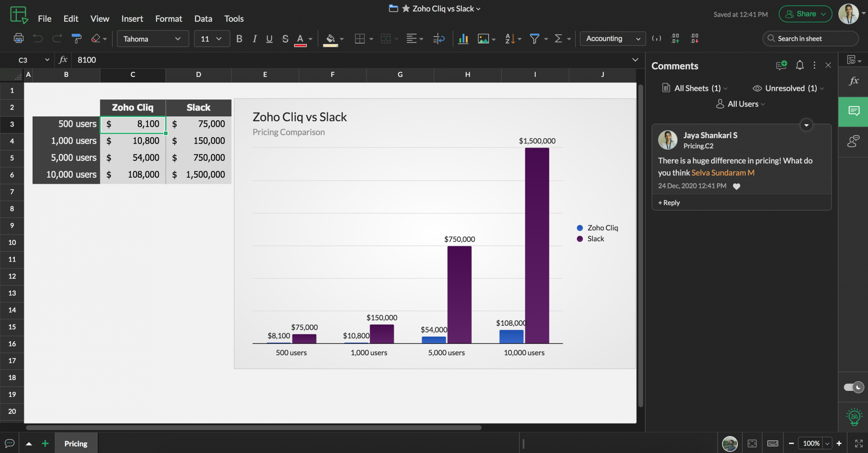The height and width of the screenshot is (453, 868).
Task: Open the Data menu
Action: pos(203,19)
